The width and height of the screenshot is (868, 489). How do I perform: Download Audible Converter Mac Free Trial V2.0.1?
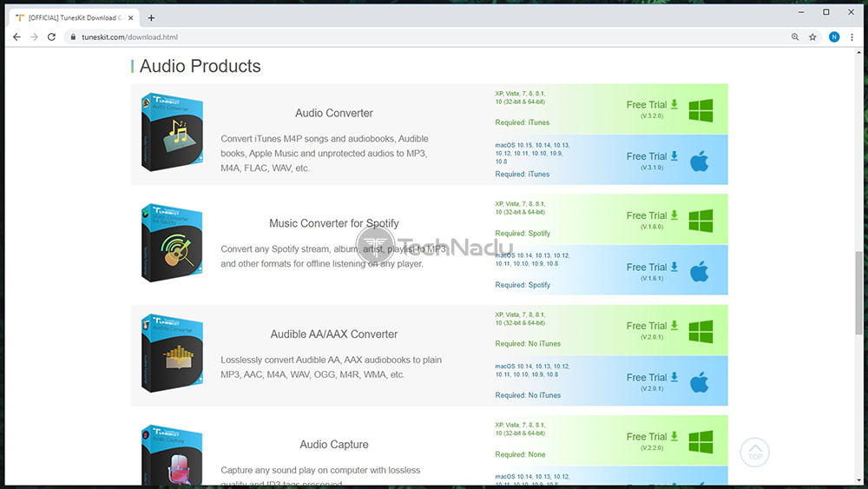(652, 381)
